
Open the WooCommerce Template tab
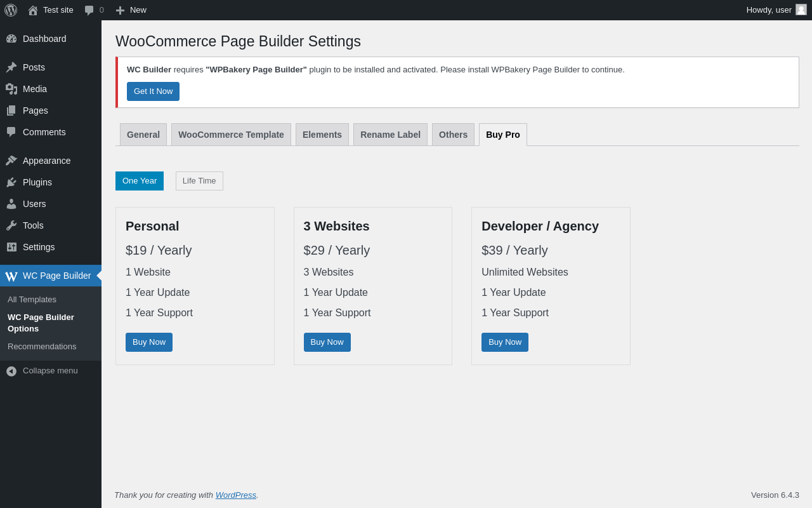coord(231,135)
